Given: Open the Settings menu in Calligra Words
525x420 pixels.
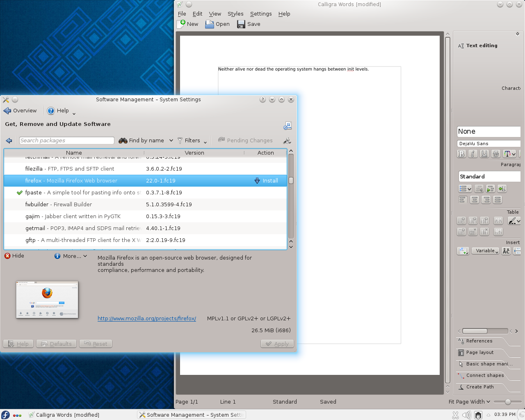Looking at the screenshot, I should (x=261, y=14).
